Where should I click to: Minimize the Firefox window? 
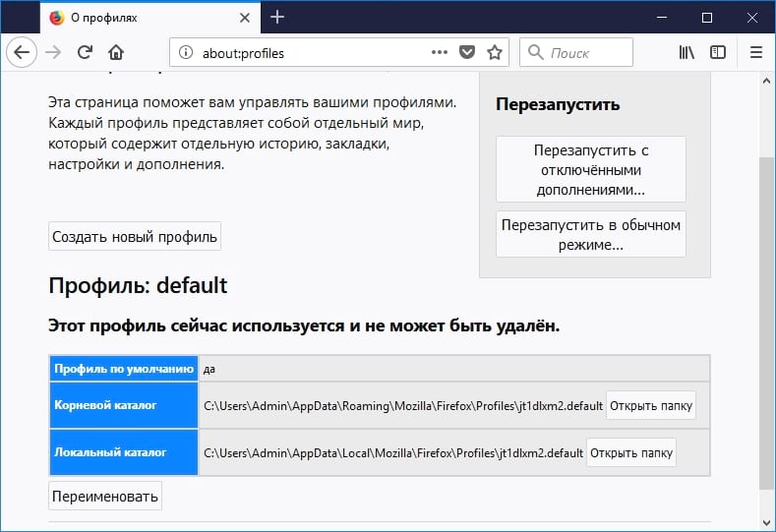(662, 18)
